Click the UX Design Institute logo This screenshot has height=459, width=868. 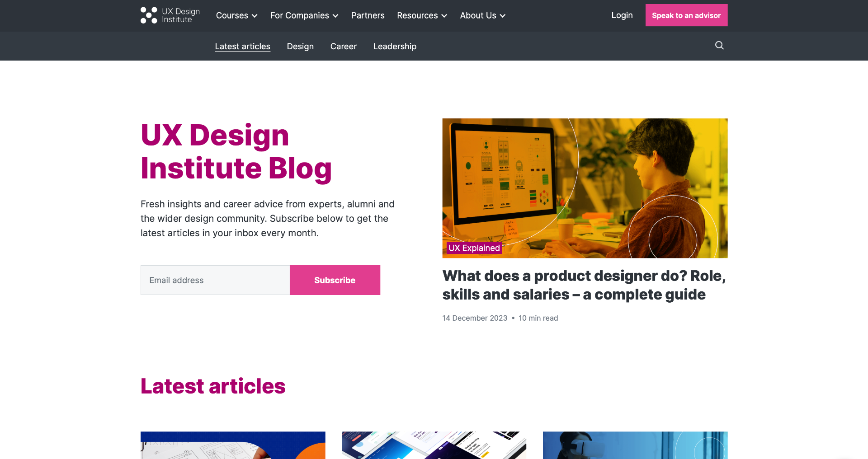point(170,15)
